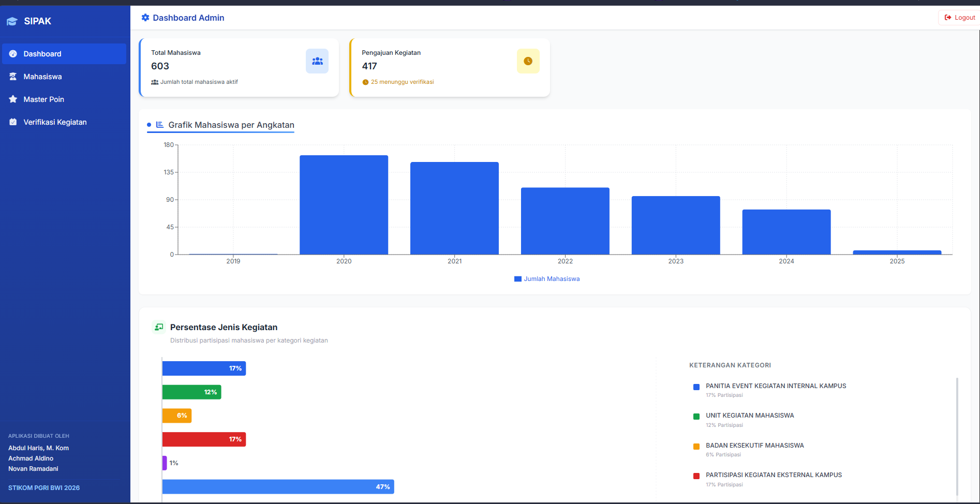Click the Verifikasi Kegiatan clipboard icon

tap(13, 122)
